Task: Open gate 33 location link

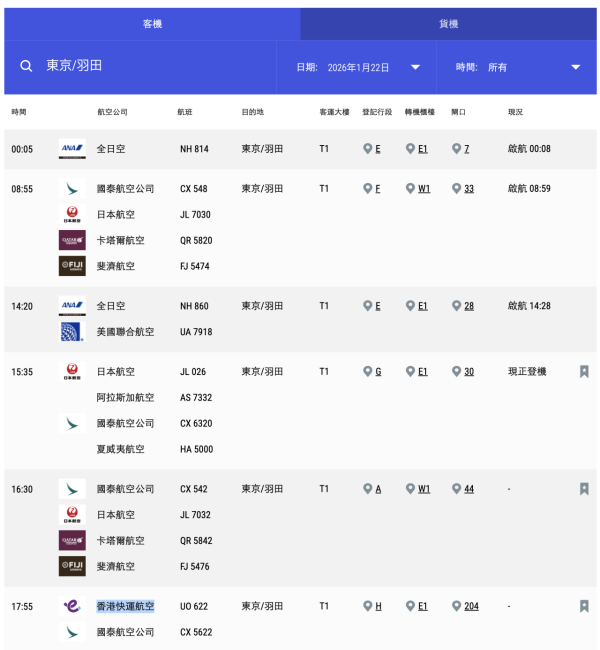Action: [x=469, y=189]
